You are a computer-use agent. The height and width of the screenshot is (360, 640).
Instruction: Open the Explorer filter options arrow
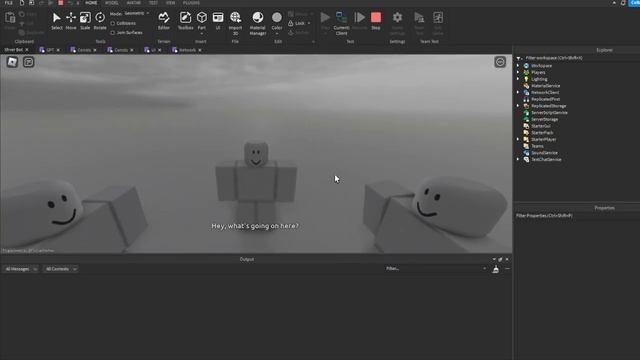[519, 58]
